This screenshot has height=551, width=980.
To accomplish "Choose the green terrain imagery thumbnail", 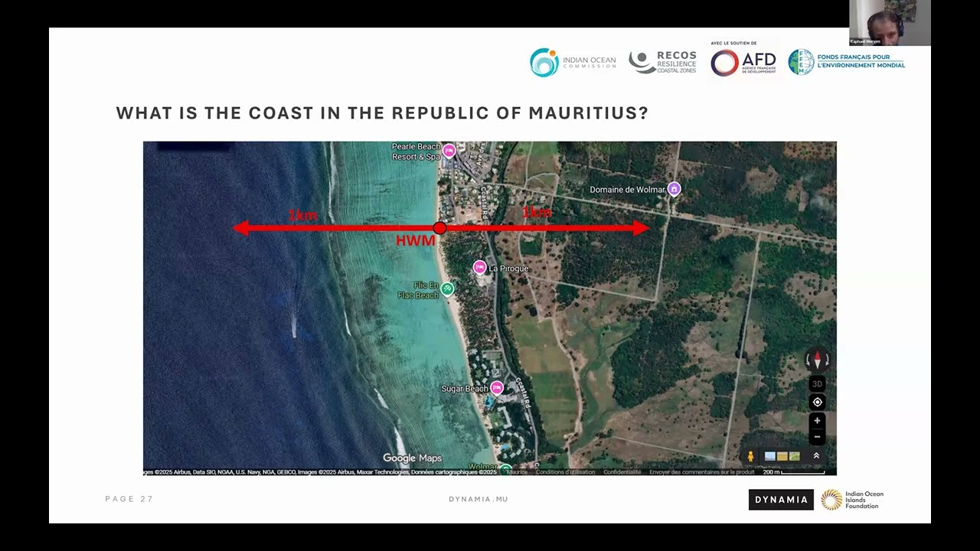I will [x=794, y=456].
